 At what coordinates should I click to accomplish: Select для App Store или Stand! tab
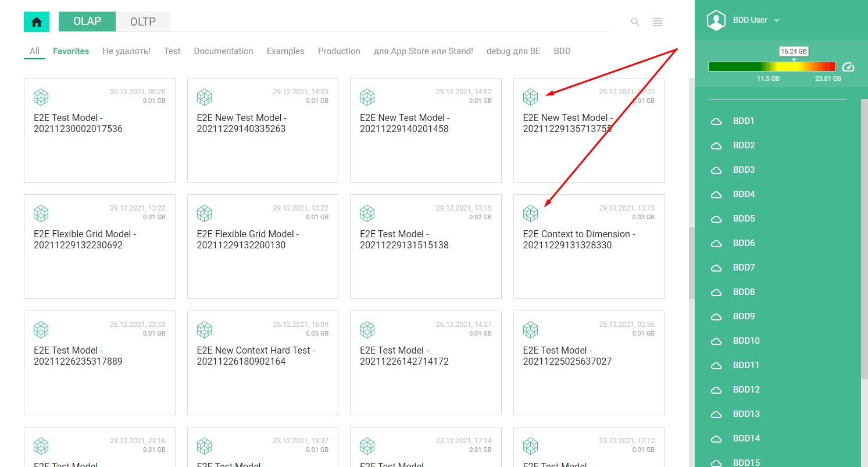pos(423,51)
